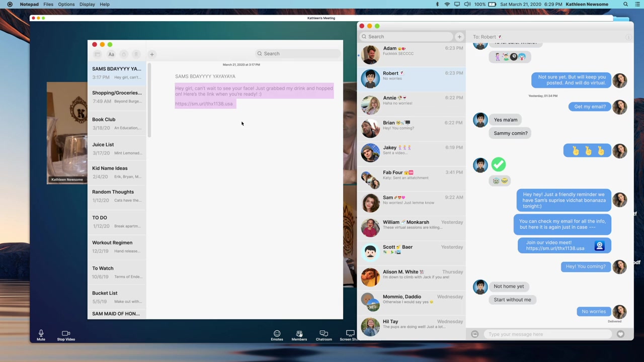Open the meeting Chatroom

[x=324, y=335]
